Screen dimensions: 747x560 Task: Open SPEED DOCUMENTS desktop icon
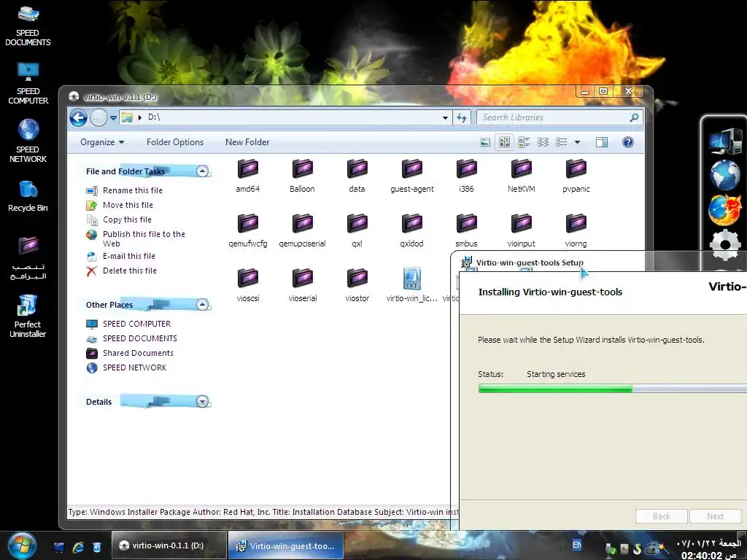[x=28, y=26]
